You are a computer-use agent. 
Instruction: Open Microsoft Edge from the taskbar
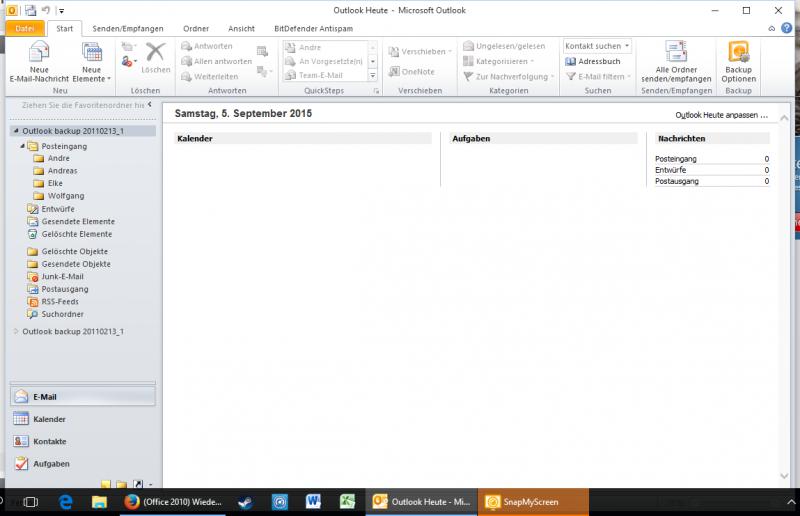[66, 502]
